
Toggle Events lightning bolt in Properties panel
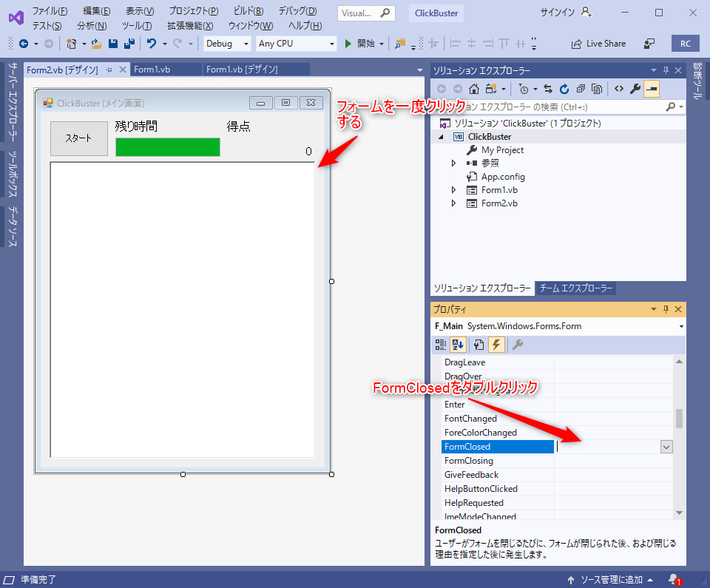coord(496,345)
